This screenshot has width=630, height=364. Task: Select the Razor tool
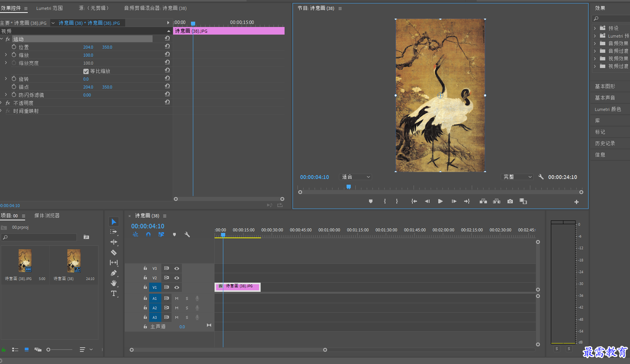click(x=114, y=252)
